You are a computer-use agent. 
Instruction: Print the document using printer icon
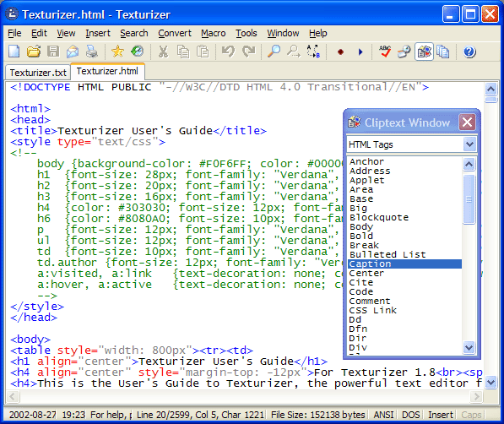tap(92, 52)
